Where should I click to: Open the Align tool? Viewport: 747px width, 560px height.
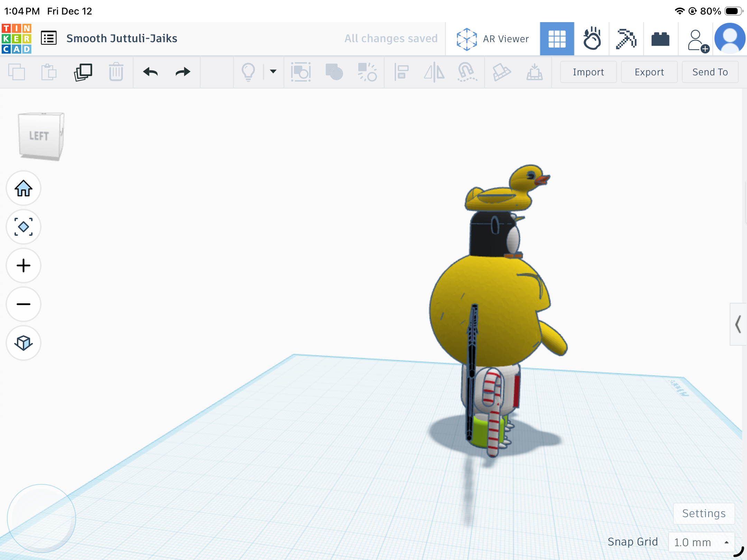(x=401, y=72)
